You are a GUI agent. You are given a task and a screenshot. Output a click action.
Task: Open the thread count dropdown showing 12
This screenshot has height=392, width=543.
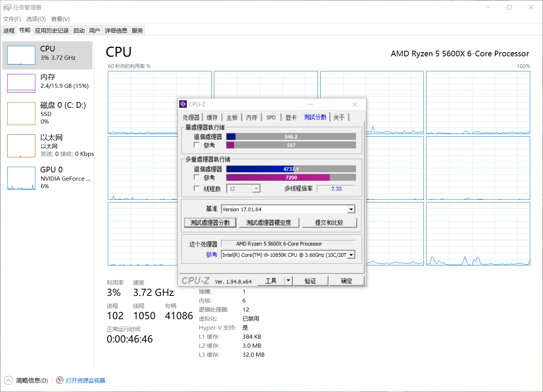point(256,188)
